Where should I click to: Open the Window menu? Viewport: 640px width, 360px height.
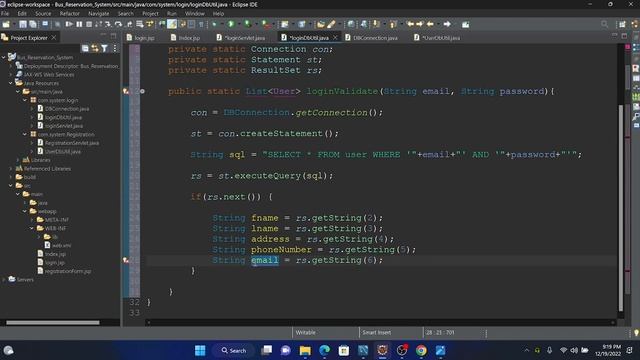[194, 13]
